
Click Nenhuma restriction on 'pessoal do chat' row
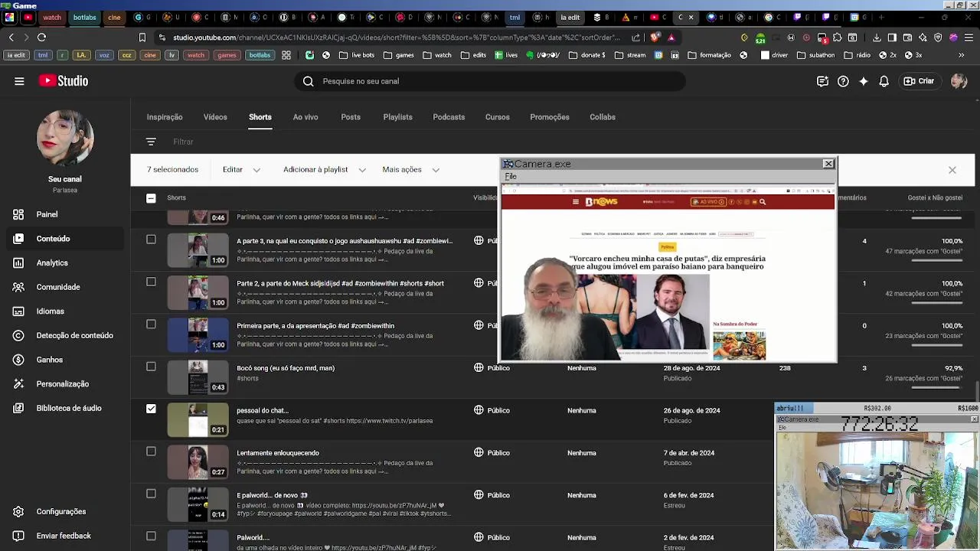point(582,411)
